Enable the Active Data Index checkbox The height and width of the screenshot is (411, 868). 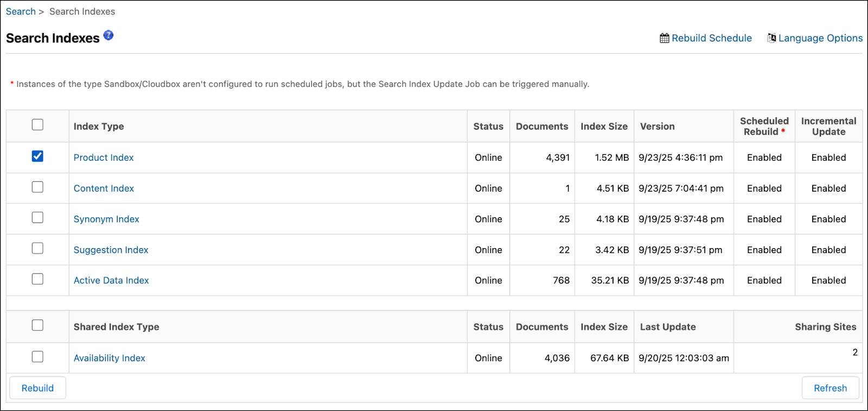(x=37, y=279)
